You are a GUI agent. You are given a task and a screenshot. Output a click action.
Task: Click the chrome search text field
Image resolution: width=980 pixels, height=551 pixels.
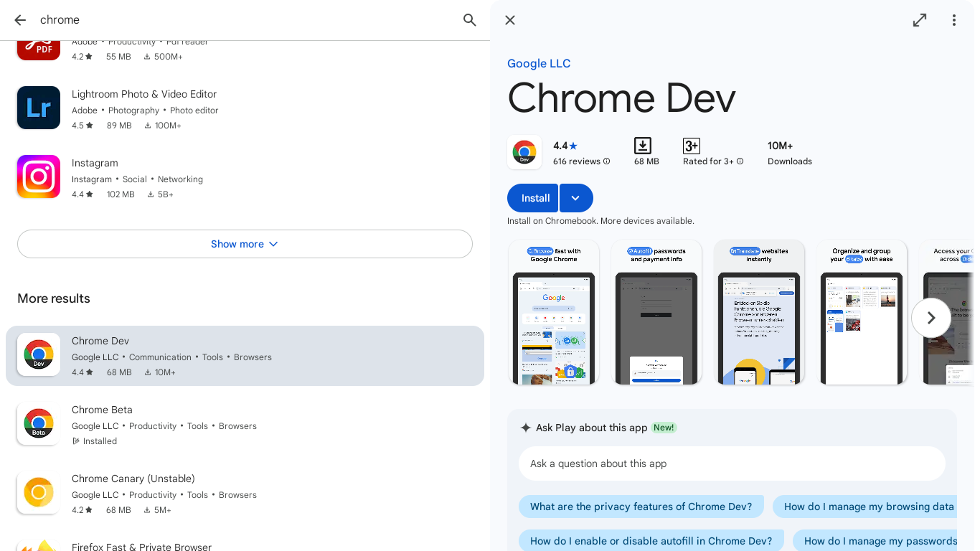point(244,20)
